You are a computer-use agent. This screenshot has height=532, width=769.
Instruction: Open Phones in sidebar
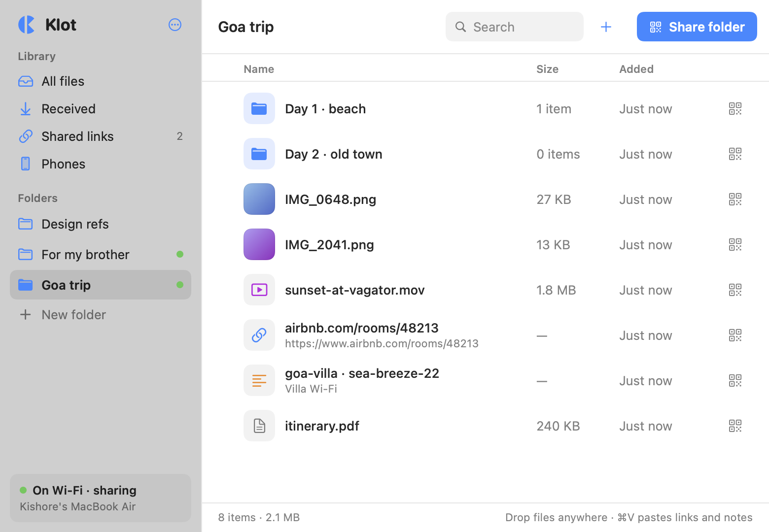tap(101, 164)
